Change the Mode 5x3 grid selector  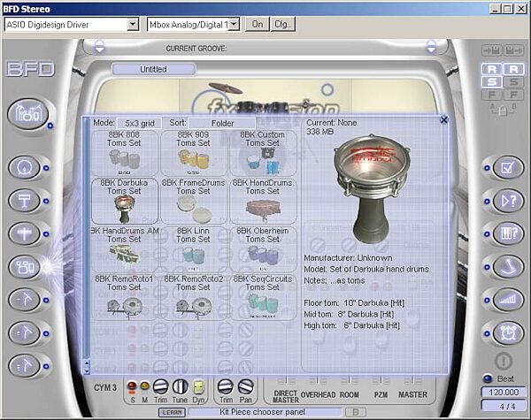pyautogui.click(x=140, y=123)
